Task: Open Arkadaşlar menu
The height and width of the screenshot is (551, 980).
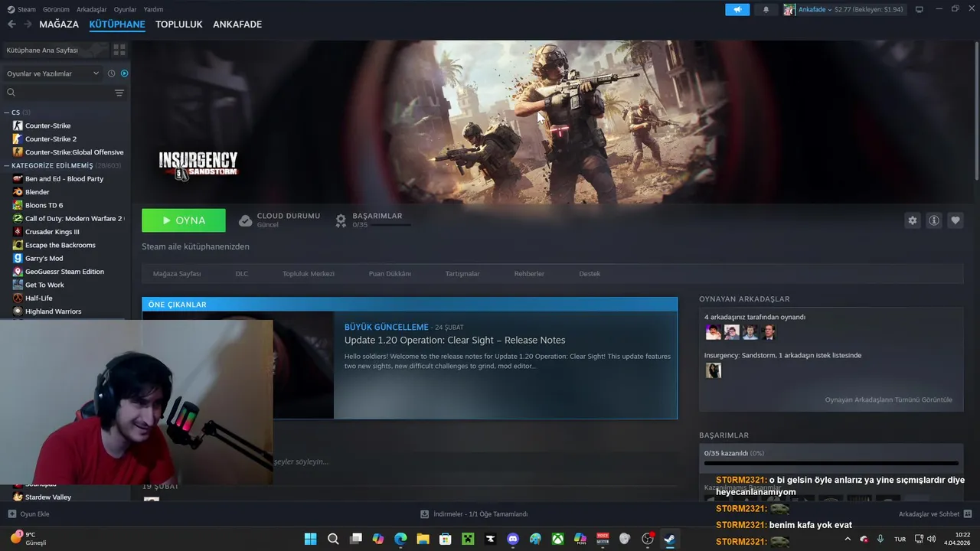Action: pyautogui.click(x=92, y=9)
